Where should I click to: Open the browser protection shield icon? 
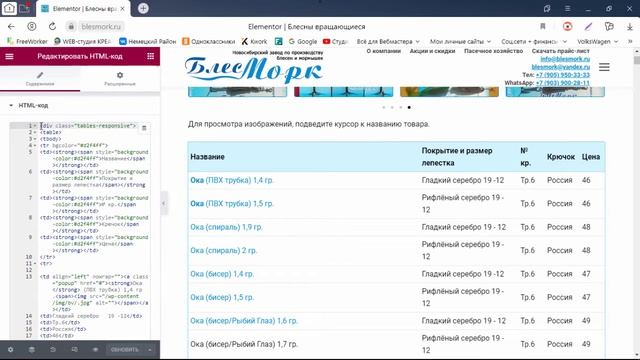coord(609,27)
